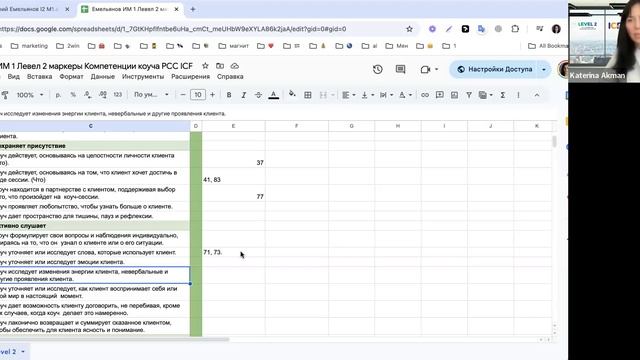Open the Chrome extensions puzzle icon

515,29
